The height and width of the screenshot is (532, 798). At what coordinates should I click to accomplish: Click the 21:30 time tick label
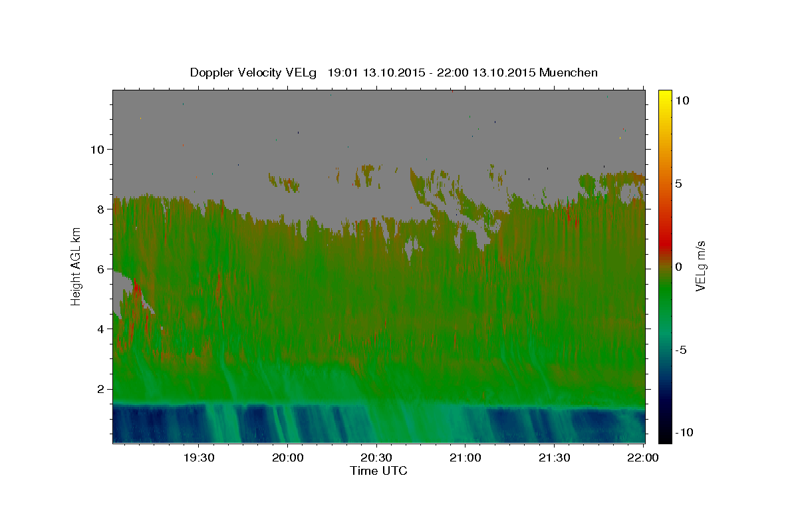(554, 458)
